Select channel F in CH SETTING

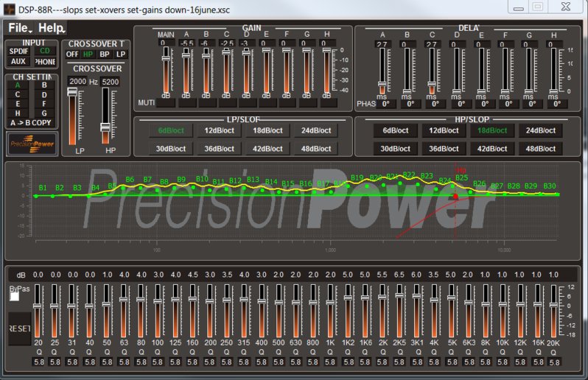click(44, 104)
